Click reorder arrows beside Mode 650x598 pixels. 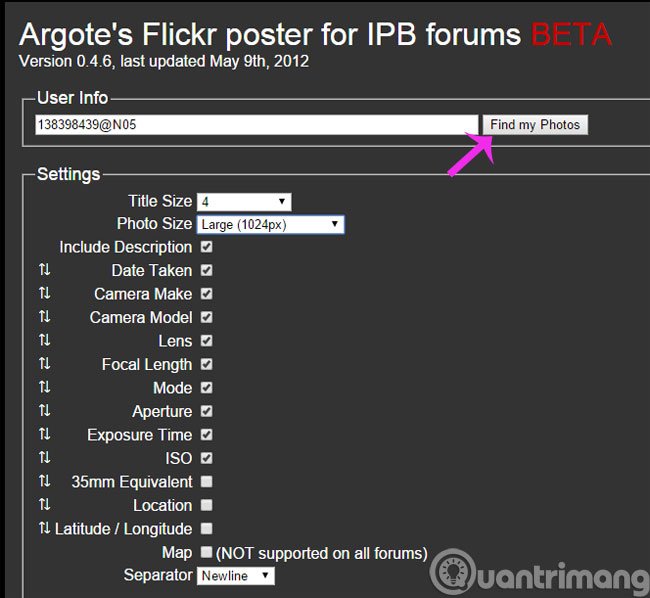(x=44, y=387)
